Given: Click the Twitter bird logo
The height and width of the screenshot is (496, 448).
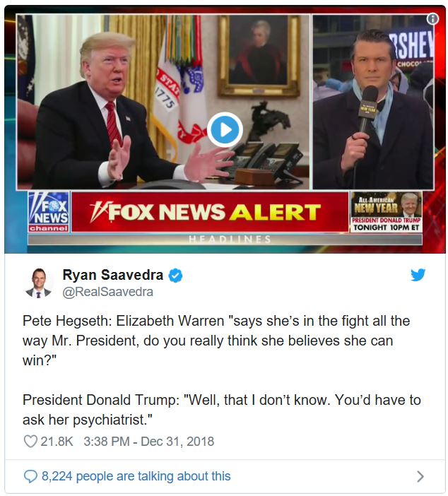Looking at the screenshot, I should coord(418,275).
